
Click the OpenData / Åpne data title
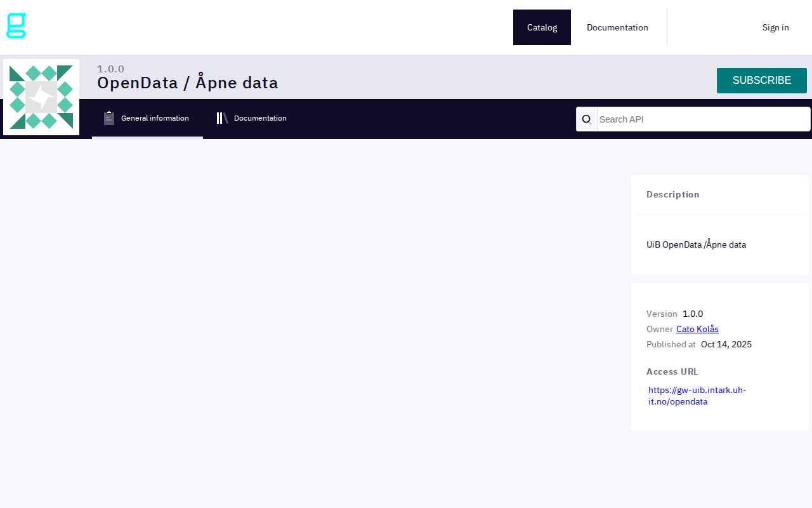tap(187, 83)
